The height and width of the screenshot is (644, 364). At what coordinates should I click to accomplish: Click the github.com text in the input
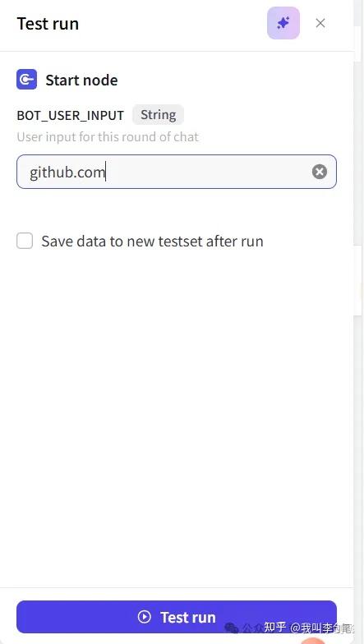click(67, 172)
